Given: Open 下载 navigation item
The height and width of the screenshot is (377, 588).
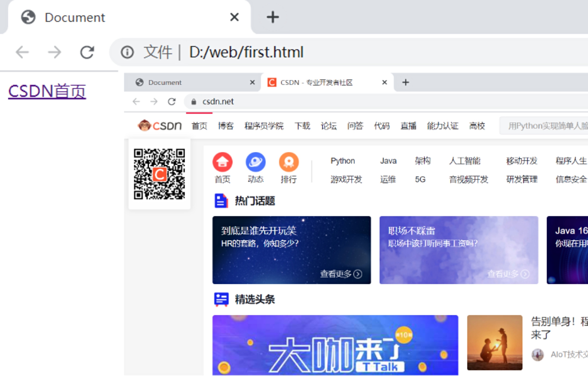Looking at the screenshot, I should pos(302,126).
